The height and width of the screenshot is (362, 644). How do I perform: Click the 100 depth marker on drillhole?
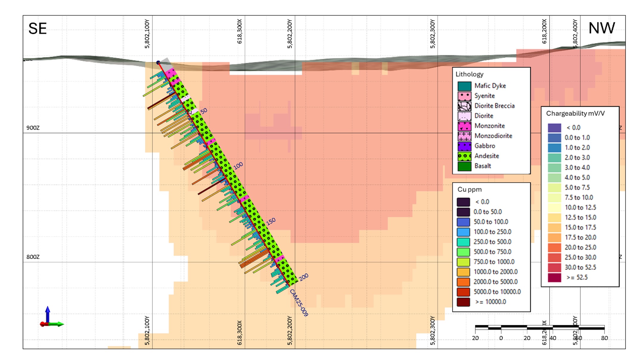(x=238, y=166)
